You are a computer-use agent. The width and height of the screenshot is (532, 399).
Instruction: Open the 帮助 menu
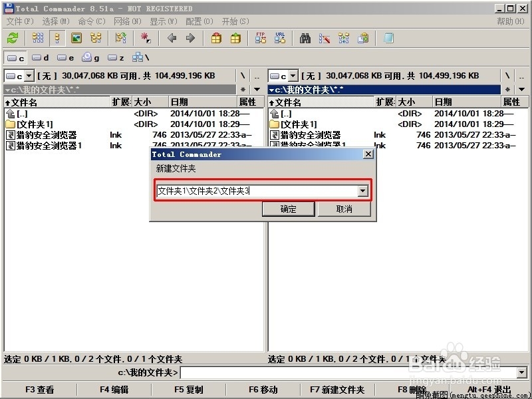point(511,21)
